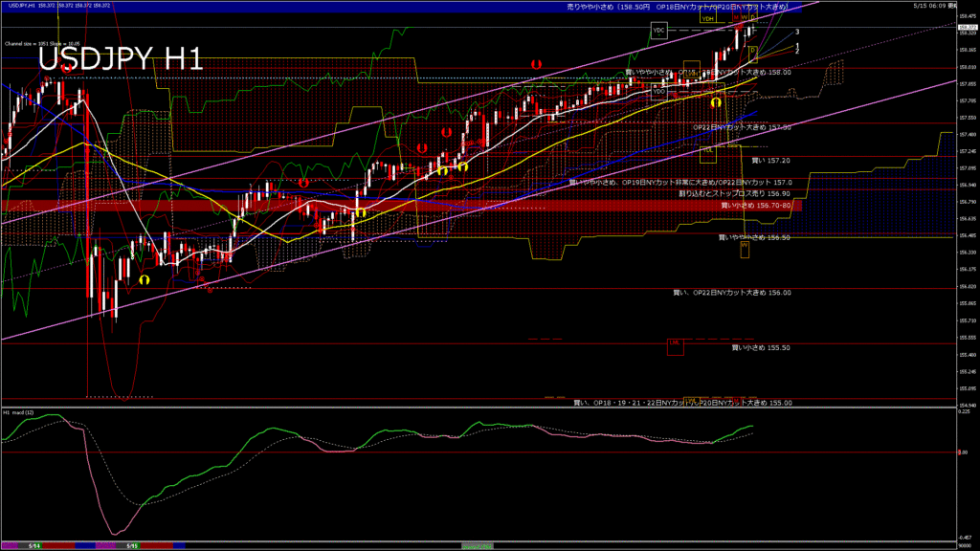Select the 買い小さめ 155.50 order label
The width and height of the screenshot is (980, 551).
click(x=761, y=347)
